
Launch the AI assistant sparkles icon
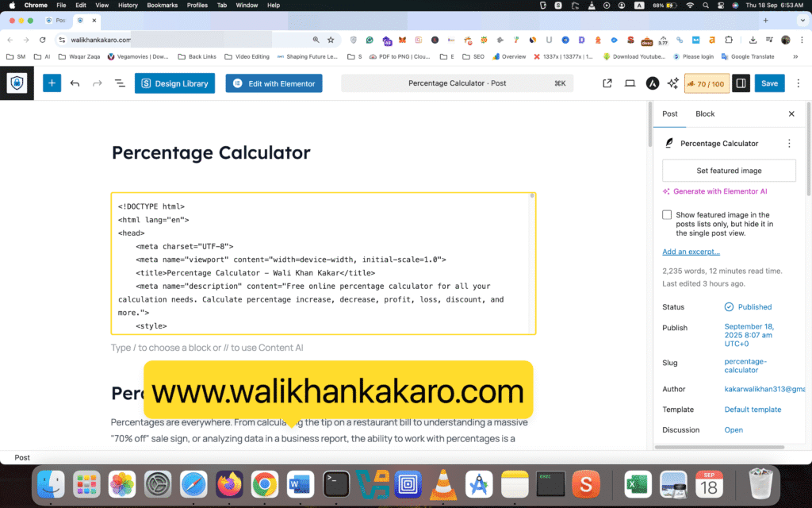pyautogui.click(x=674, y=83)
